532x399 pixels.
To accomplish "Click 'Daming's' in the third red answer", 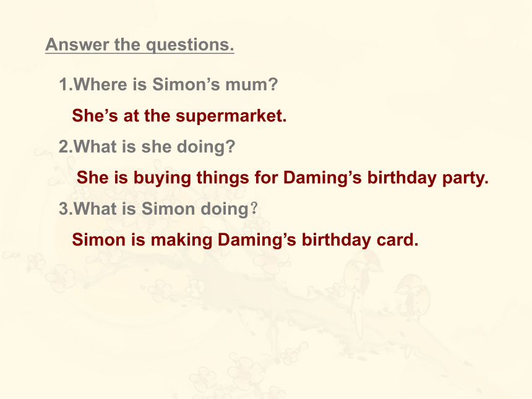I will pyautogui.click(x=257, y=240).
